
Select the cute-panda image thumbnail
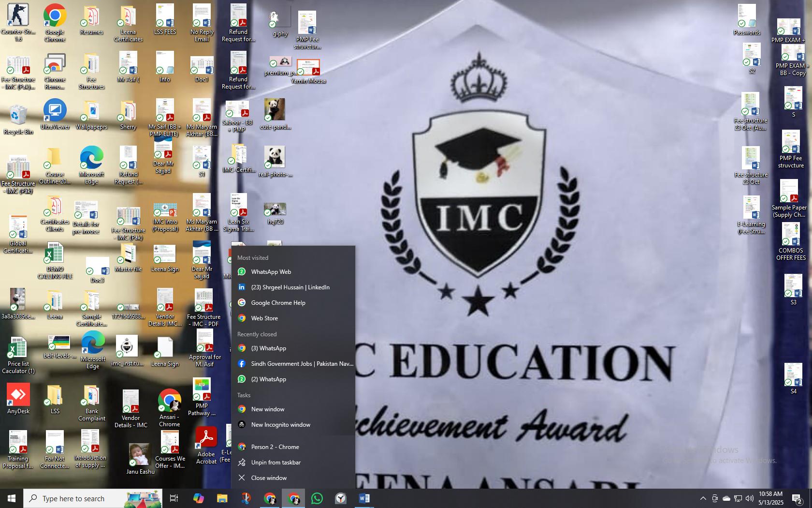click(275, 115)
